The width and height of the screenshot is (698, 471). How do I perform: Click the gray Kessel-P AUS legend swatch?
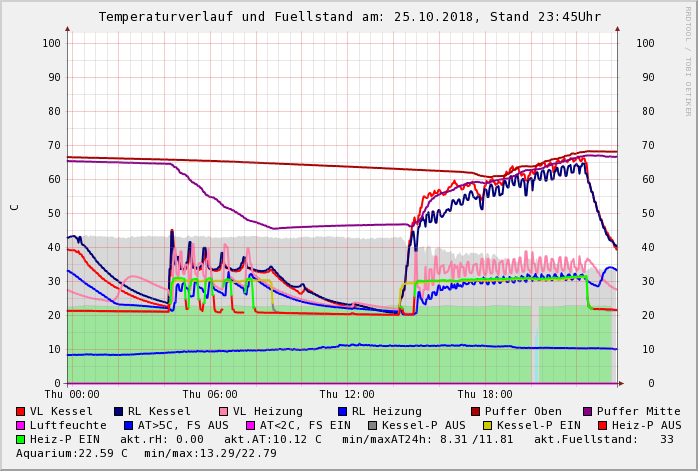click(371, 425)
